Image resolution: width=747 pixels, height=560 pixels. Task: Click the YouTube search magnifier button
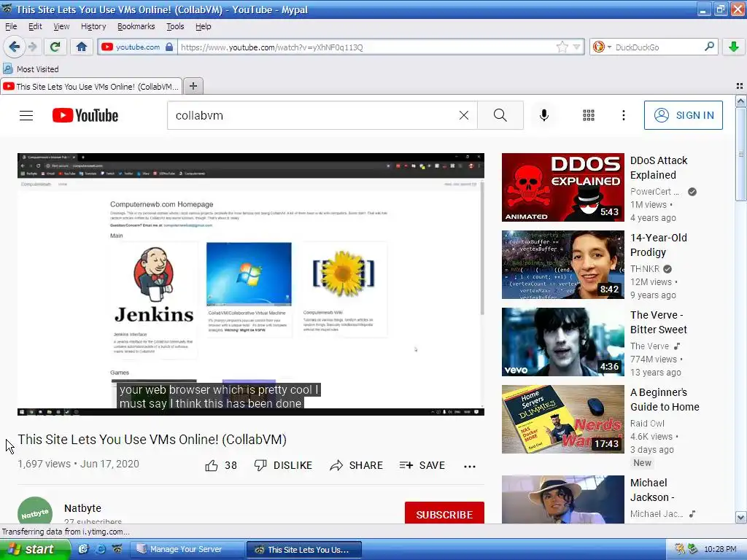(500, 115)
